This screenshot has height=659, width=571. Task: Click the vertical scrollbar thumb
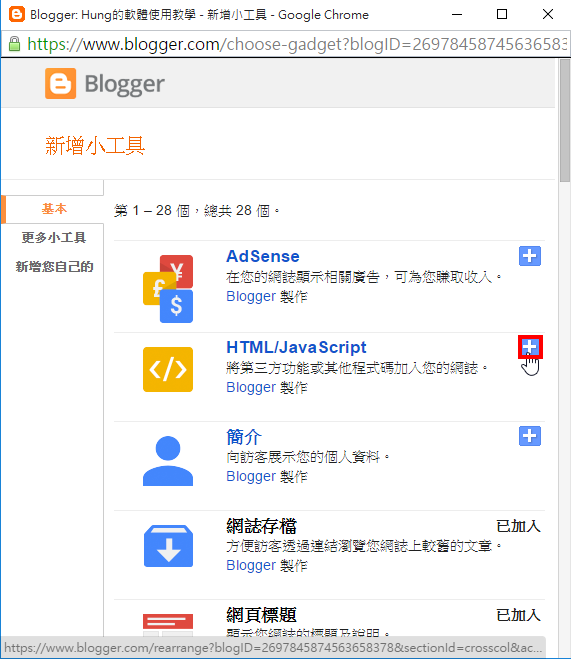point(565,120)
